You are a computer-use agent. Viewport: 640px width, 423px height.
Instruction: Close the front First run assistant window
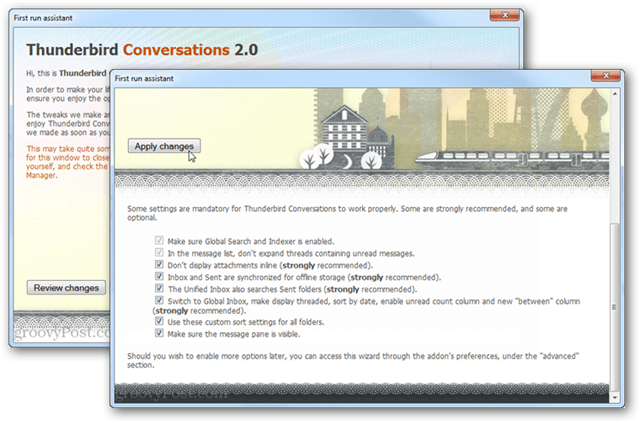click(606, 76)
